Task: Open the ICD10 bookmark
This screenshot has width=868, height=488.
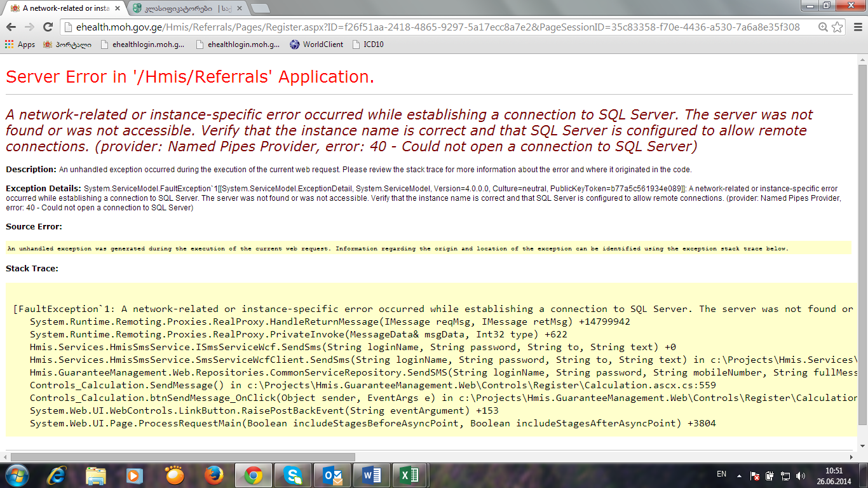Action: tap(367, 44)
